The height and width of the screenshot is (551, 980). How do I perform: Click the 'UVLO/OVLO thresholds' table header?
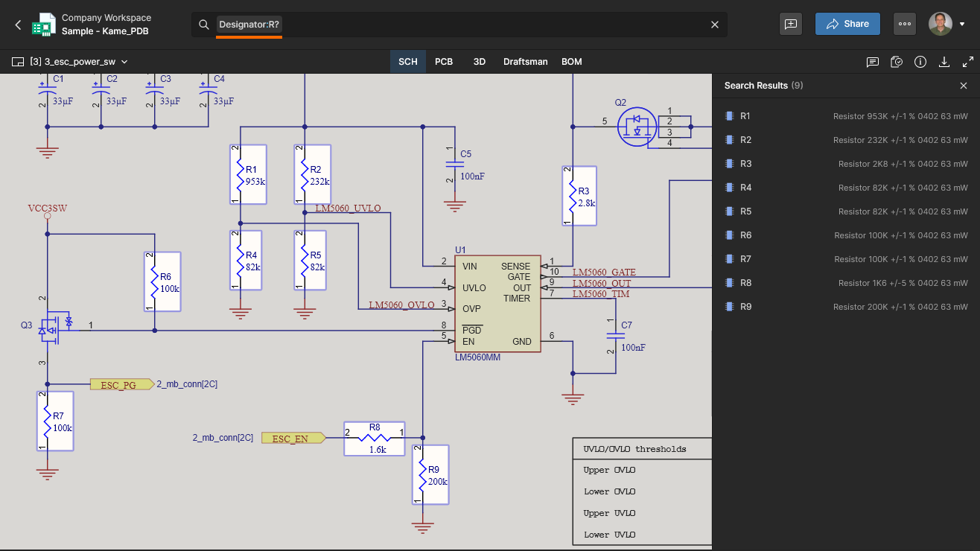(x=635, y=449)
